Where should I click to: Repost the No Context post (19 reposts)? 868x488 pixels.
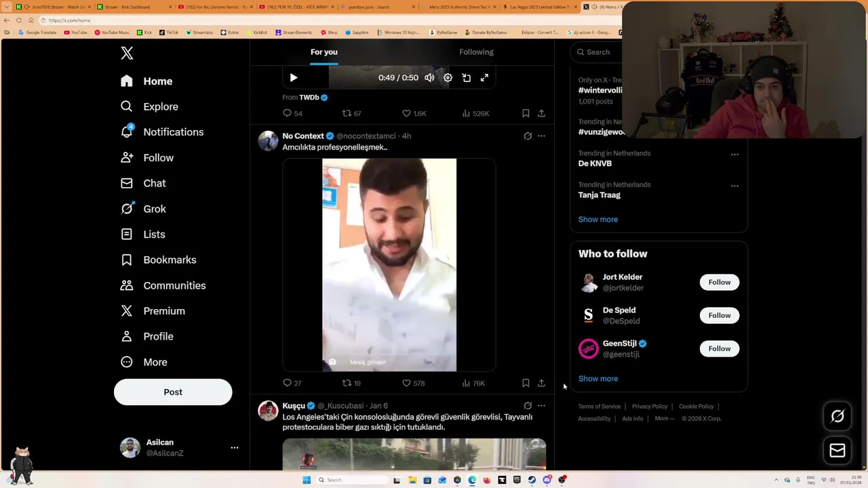[351, 383]
